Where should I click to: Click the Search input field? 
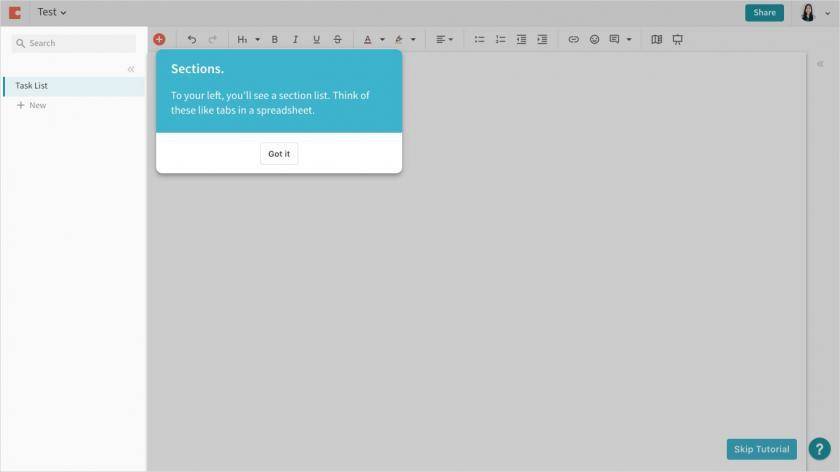tap(74, 43)
